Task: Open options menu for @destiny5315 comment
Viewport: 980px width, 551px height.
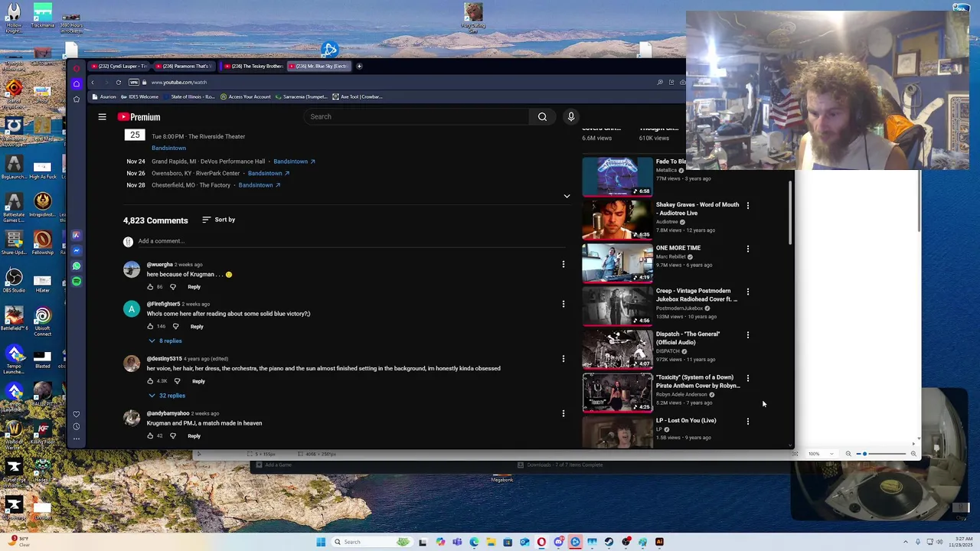Action: point(563,358)
